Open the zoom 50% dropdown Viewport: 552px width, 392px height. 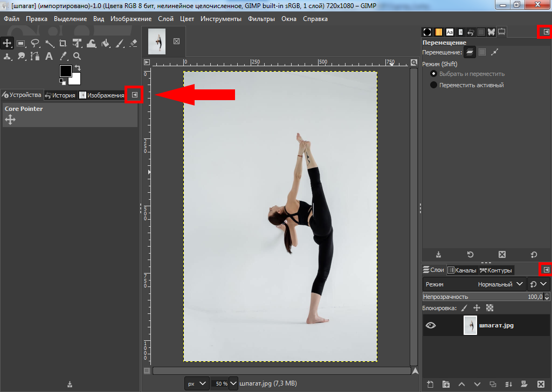click(x=233, y=383)
